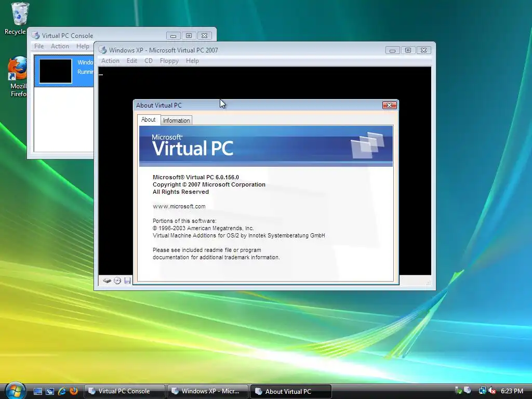Click the Windows XP window title icon
Image resolution: width=532 pixels, height=399 pixels.
(x=102, y=50)
